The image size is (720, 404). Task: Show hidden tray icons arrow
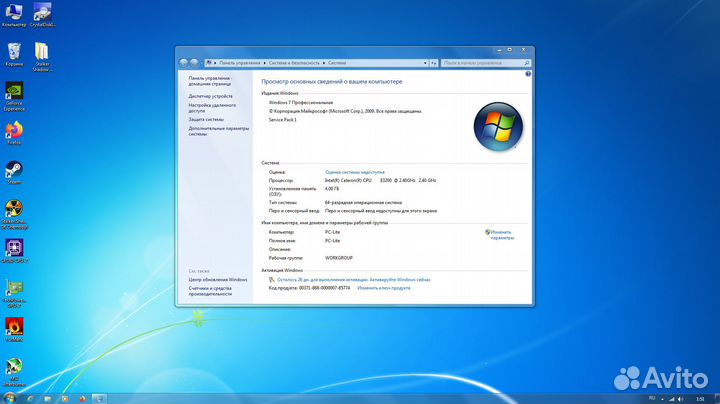pyautogui.click(x=662, y=399)
